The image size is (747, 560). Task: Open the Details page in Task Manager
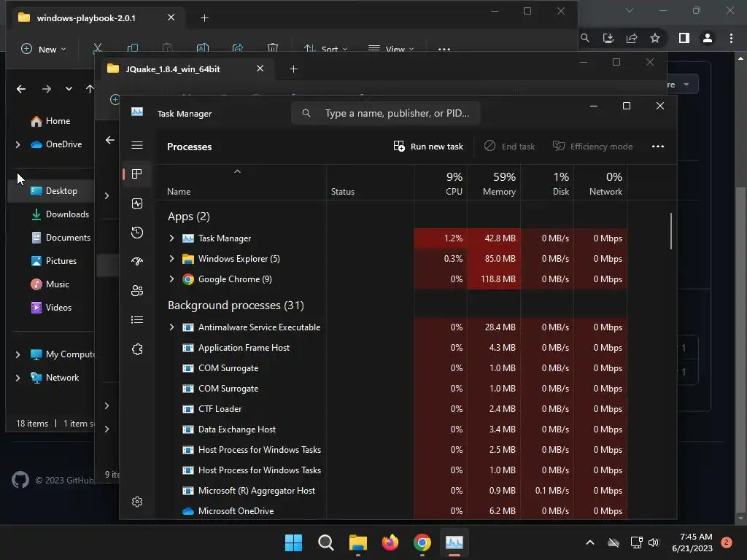point(137,320)
